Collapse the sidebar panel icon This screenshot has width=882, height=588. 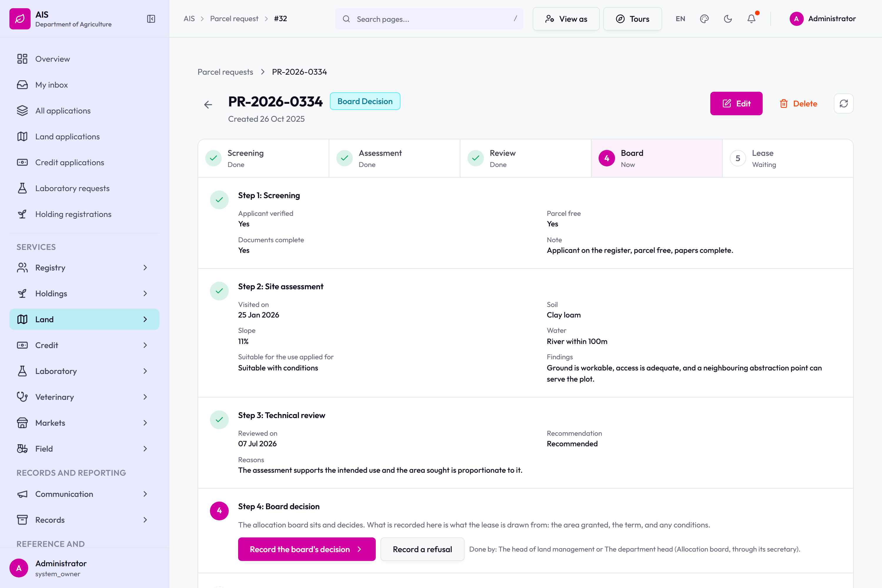[x=151, y=19]
